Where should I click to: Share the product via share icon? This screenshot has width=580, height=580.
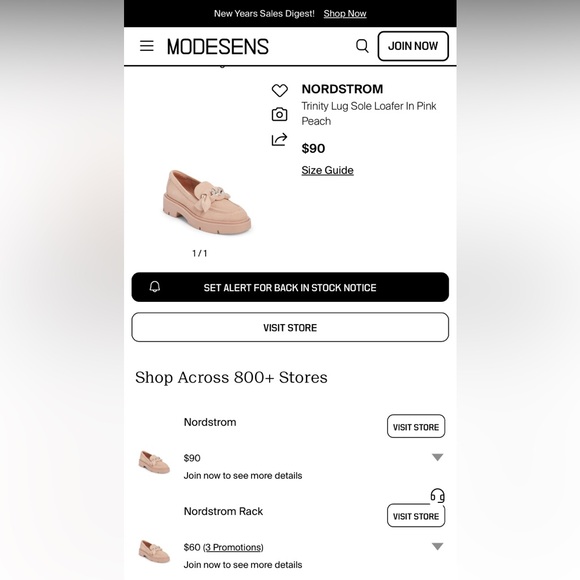coord(280,139)
